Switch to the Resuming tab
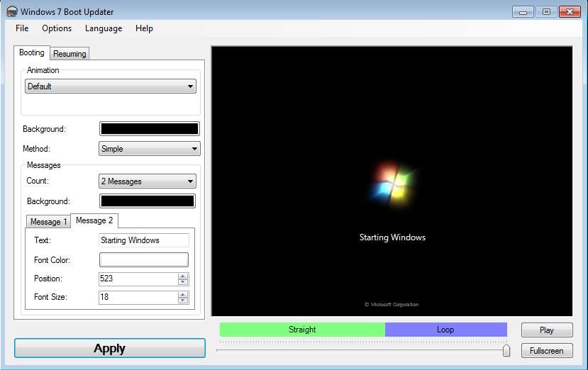588x370 pixels. (70, 54)
